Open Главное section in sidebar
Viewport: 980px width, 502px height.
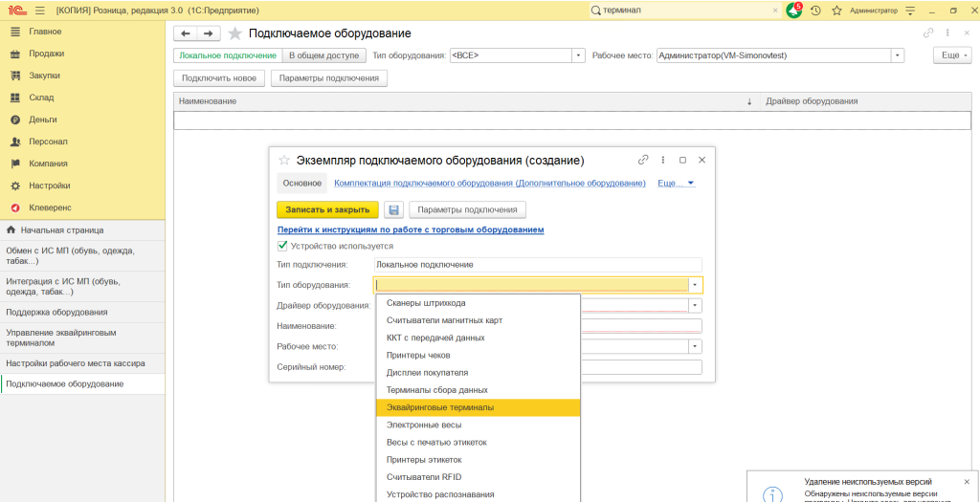(45, 32)
